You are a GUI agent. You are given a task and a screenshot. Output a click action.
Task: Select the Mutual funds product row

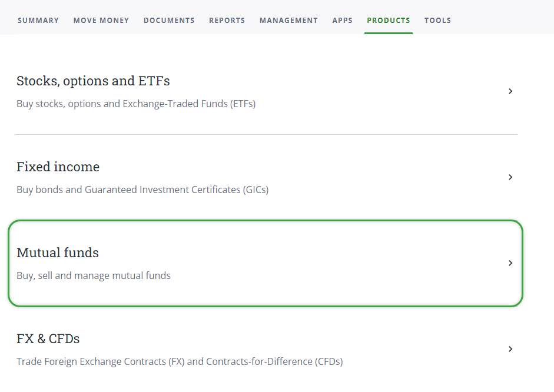(58, 253)
